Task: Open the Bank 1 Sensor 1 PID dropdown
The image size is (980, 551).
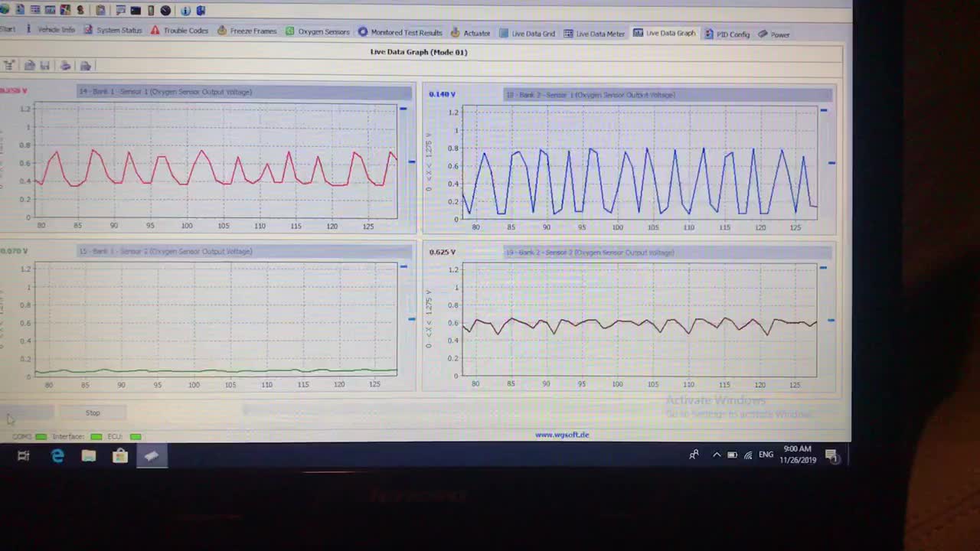Action: pyautogui.click(x=244, y=92)
